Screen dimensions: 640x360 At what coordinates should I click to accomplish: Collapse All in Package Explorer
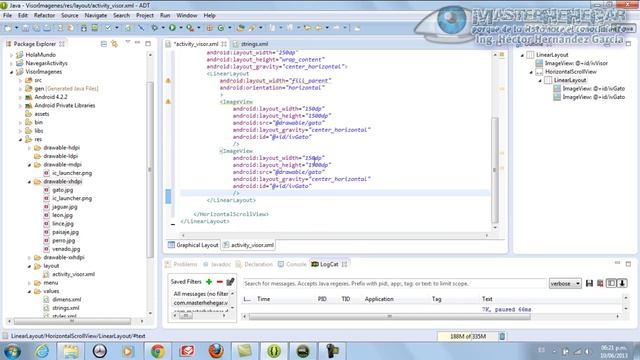(x=104, y=43)
